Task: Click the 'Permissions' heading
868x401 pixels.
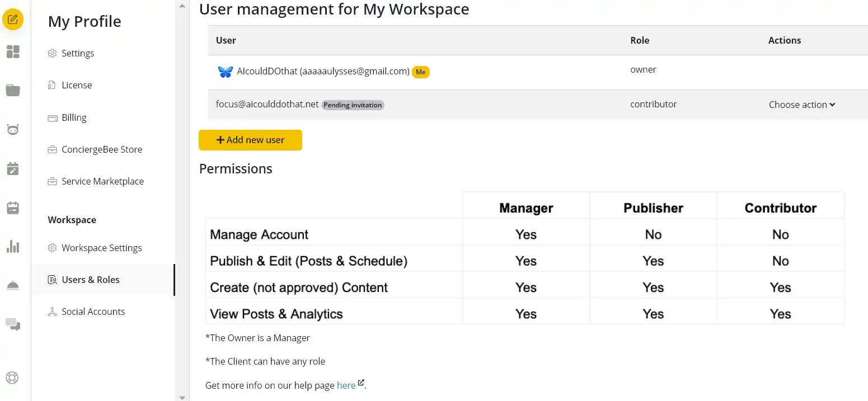Action: [x=236, y=169]
